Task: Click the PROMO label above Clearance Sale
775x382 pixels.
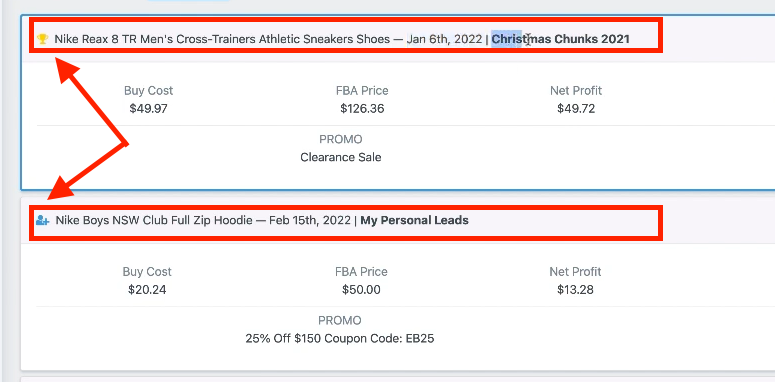Action: [341, 140]
